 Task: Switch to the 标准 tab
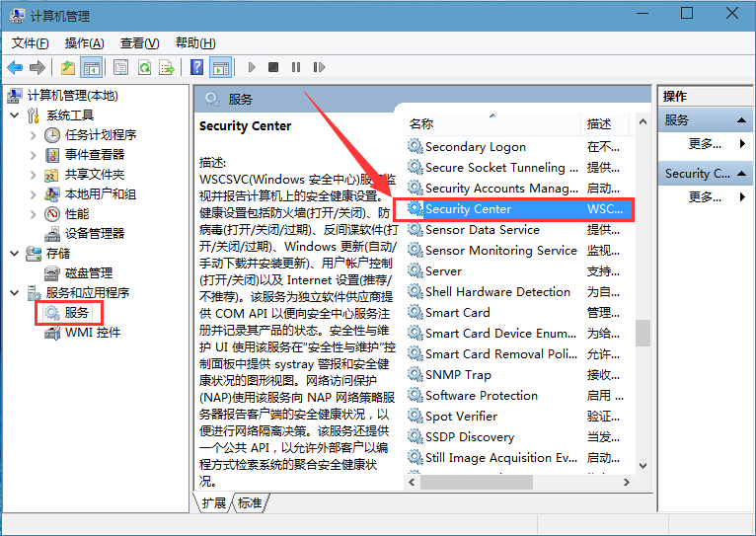(x=251, y=502)
